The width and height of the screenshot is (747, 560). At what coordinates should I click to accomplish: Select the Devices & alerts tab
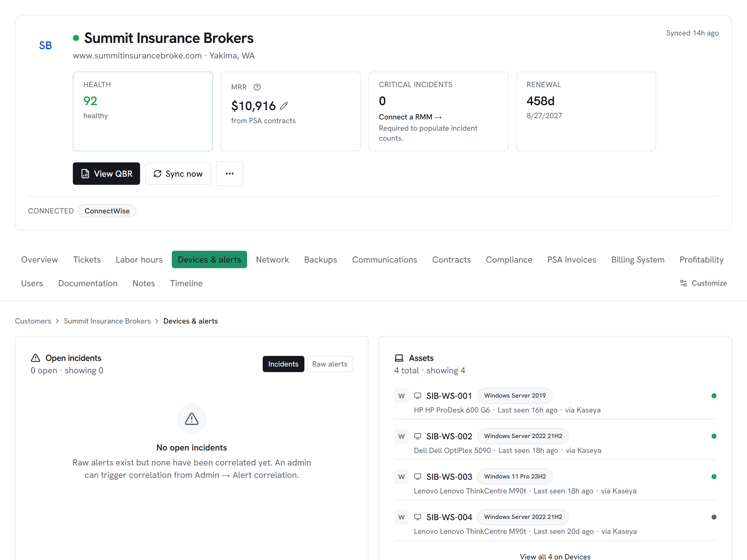point(209,259)
